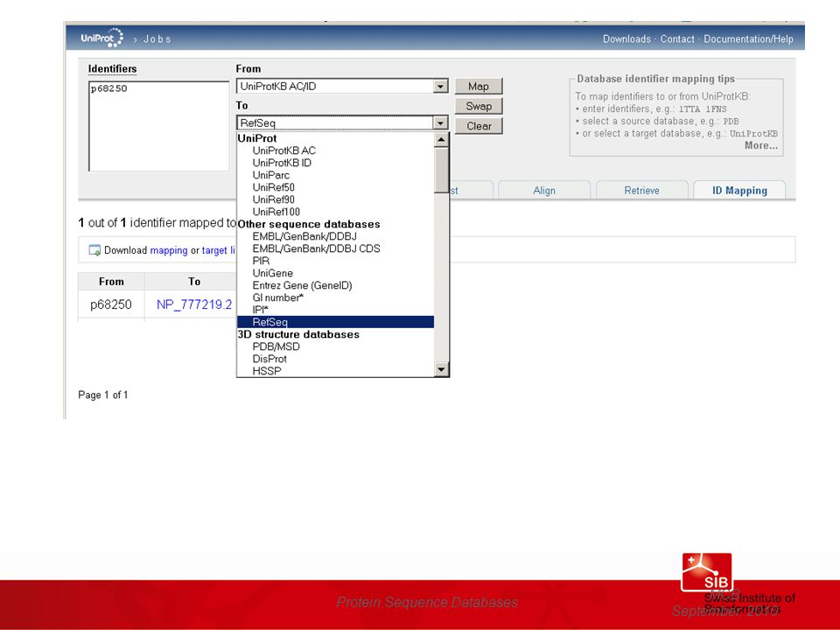840x630 pixels.
Task: Click p68250 table cell
Action: coord(111,304)
